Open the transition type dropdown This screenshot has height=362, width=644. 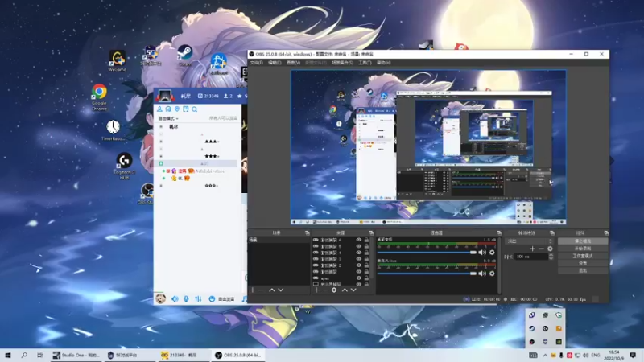[530, 241]
